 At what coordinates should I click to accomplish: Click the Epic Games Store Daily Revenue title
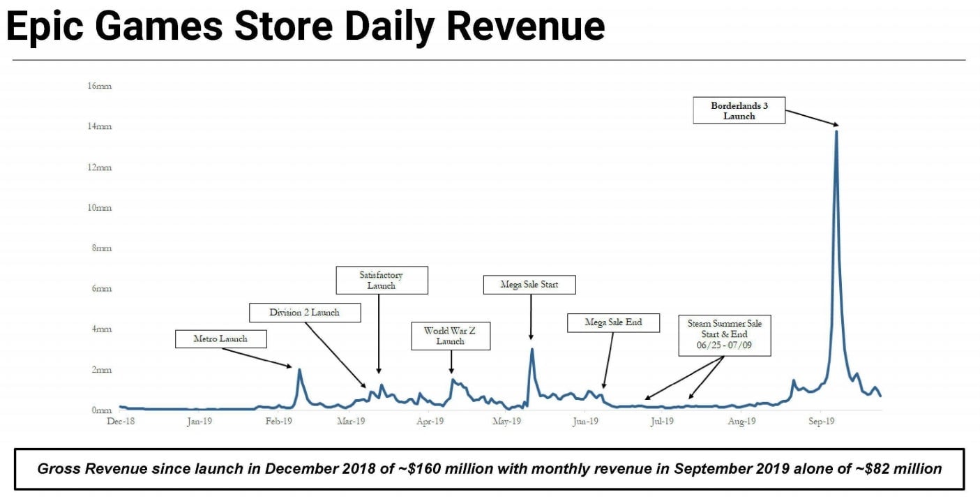click(305, 26)
